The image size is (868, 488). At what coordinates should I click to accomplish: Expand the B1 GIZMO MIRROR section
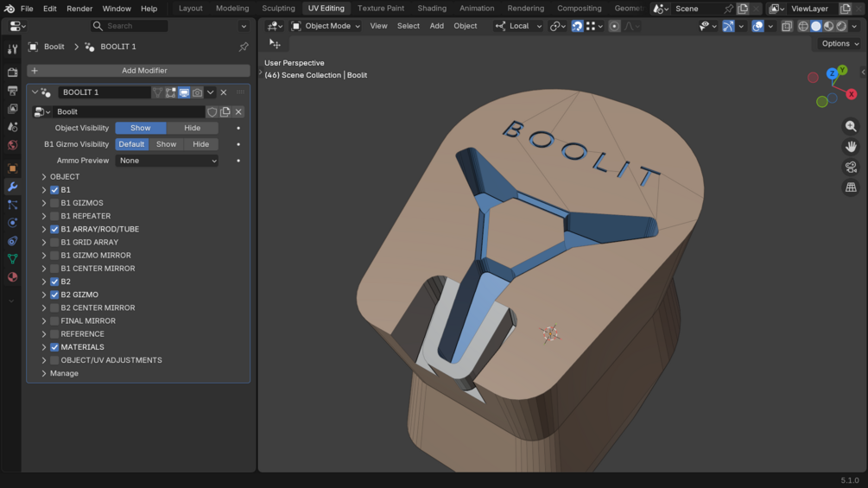tap(44, 256)
